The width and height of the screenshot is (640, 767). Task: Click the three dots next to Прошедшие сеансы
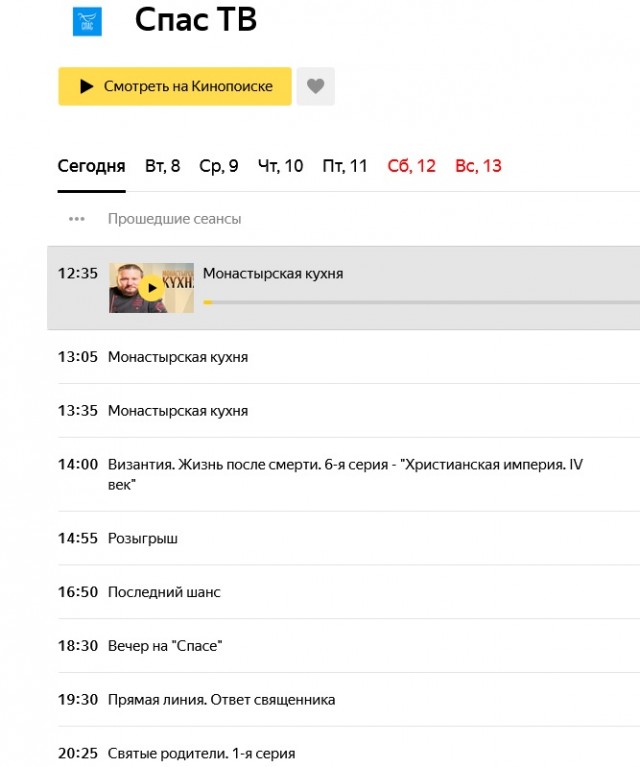[77, 219]
